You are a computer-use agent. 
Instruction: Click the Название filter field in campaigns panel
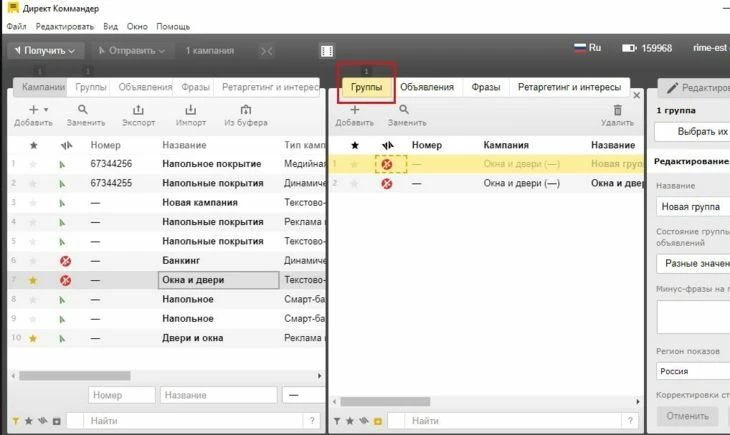click(x=218, y=395)
